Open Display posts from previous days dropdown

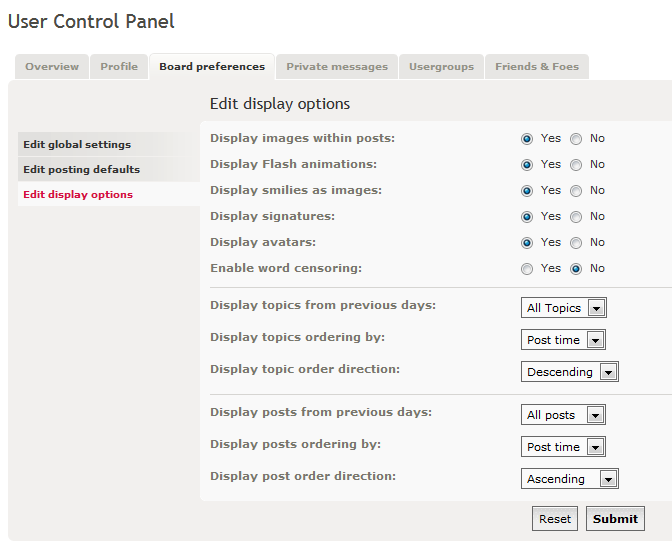(564, 415)
